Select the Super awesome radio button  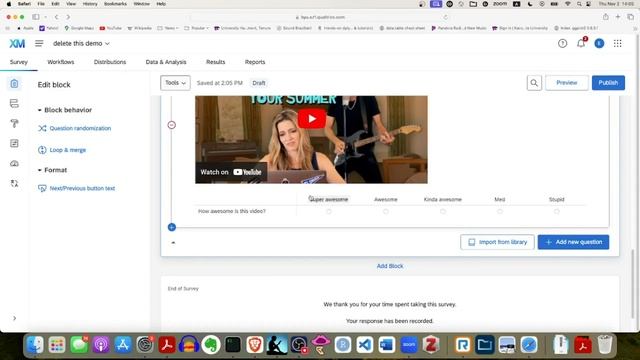(329, 211)
